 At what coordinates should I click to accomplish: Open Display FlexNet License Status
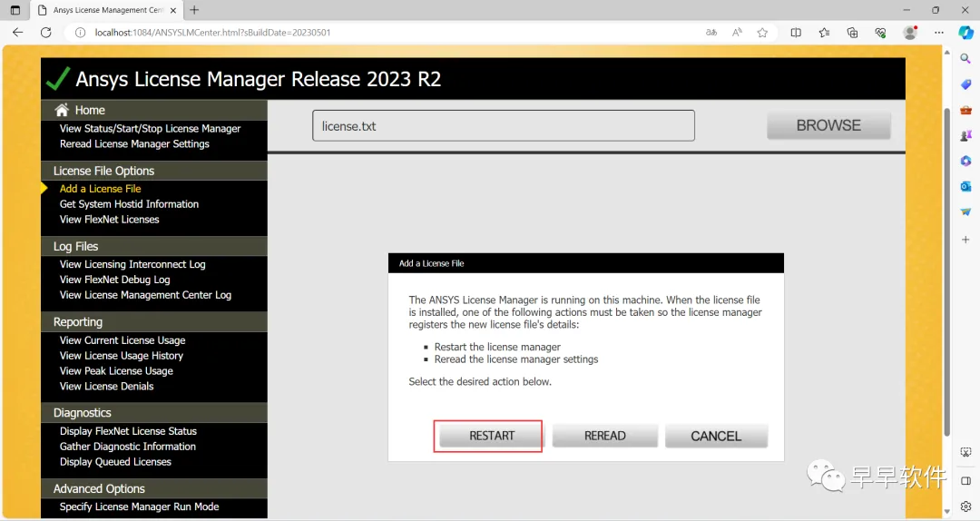128,431
